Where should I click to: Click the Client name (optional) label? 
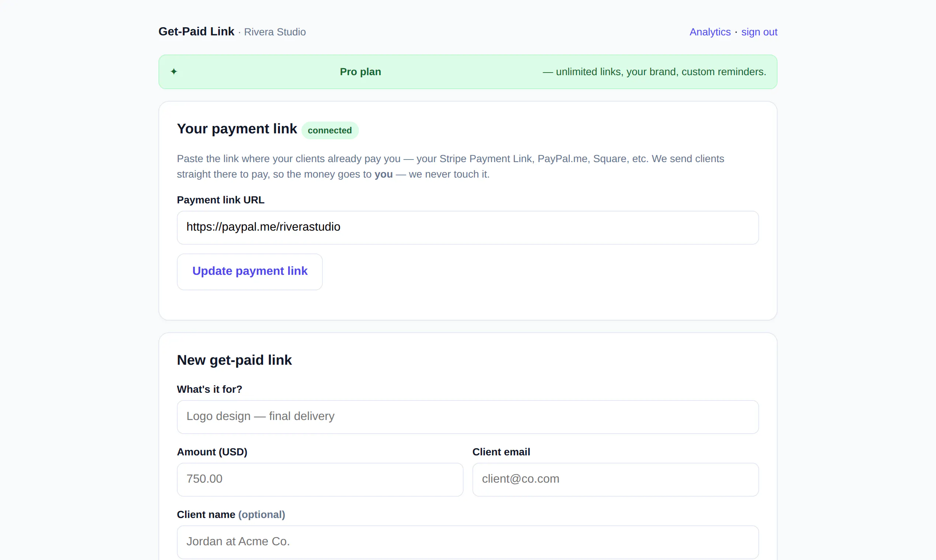coord(231,515)
